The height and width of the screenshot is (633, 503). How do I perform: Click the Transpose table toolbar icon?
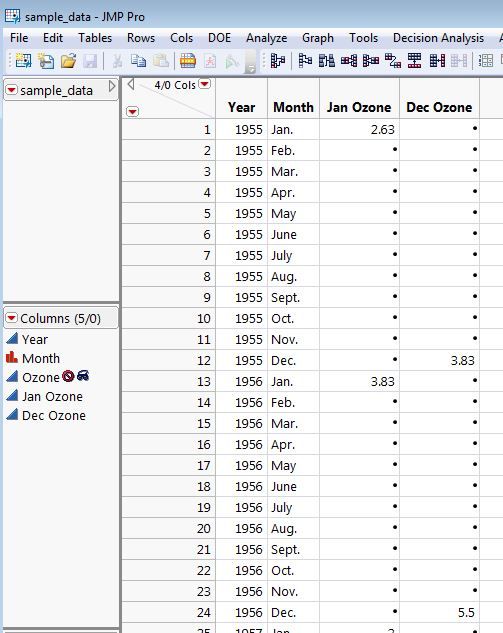tap(392, 61)
